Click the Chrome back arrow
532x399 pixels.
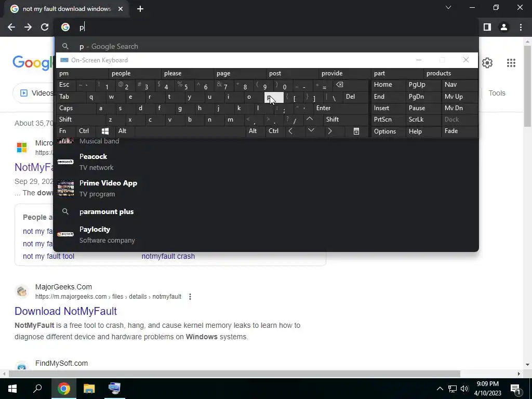coord(11,27)
